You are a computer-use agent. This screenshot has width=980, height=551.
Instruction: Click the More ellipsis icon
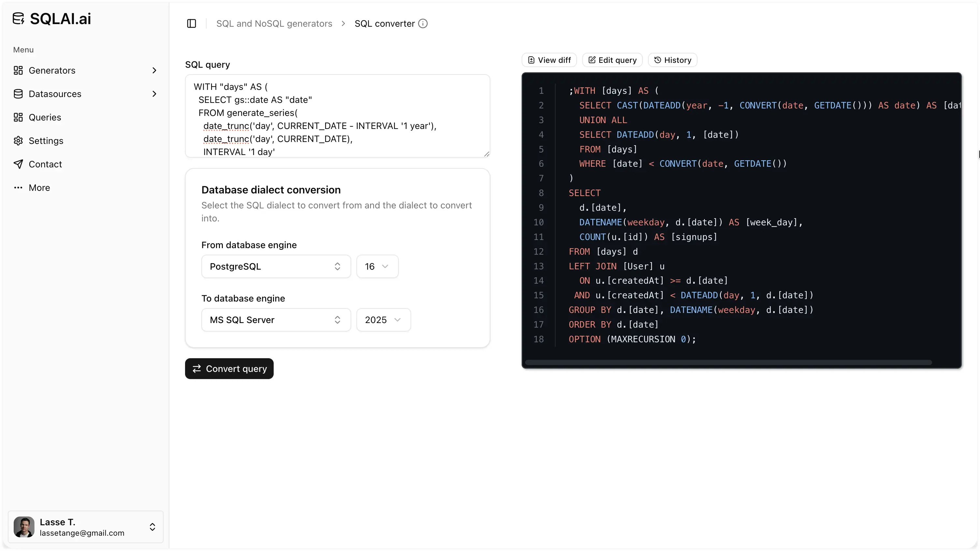coord(18,188)
